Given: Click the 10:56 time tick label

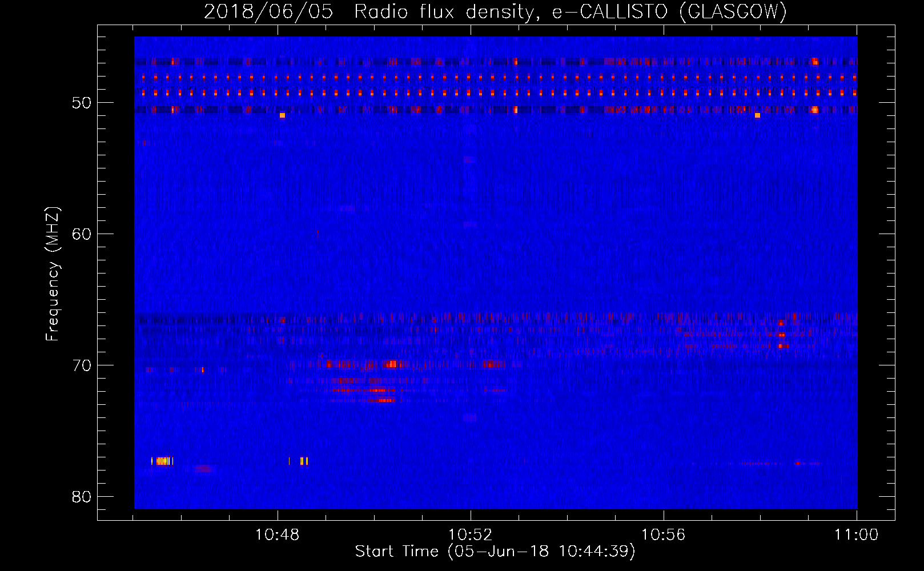Looking at the screenshot, I should 663,534.
